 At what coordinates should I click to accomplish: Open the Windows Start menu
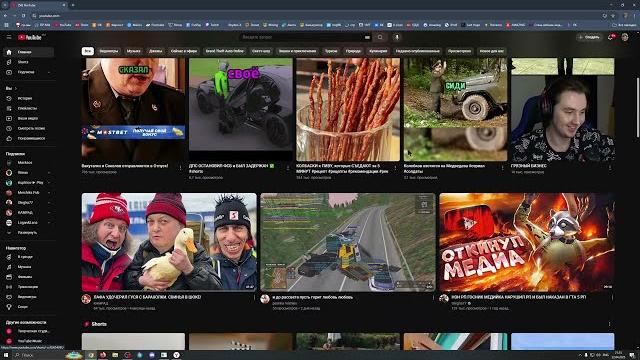6,355
